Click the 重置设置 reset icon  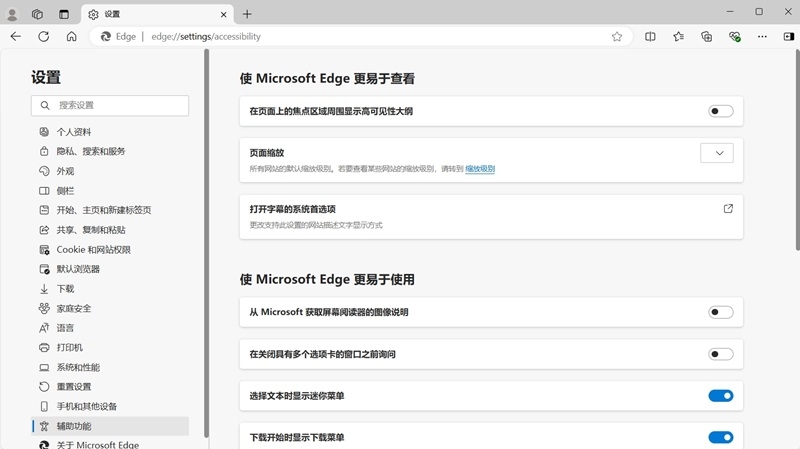pyautogui.click(x=44, y=387)
